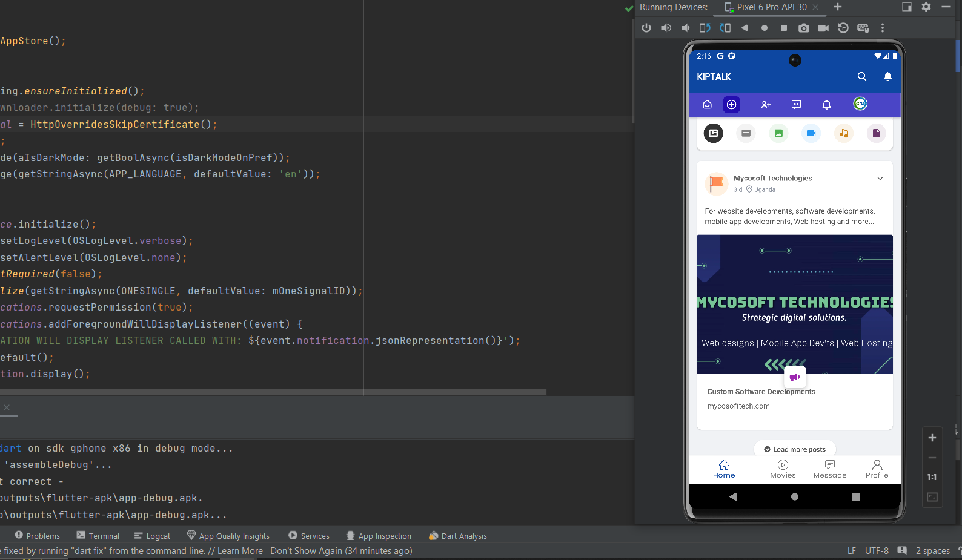The width and height of the screenshot is (962, 560).
Task: Lower emulator volume with volume down icon
Action: 685,28
